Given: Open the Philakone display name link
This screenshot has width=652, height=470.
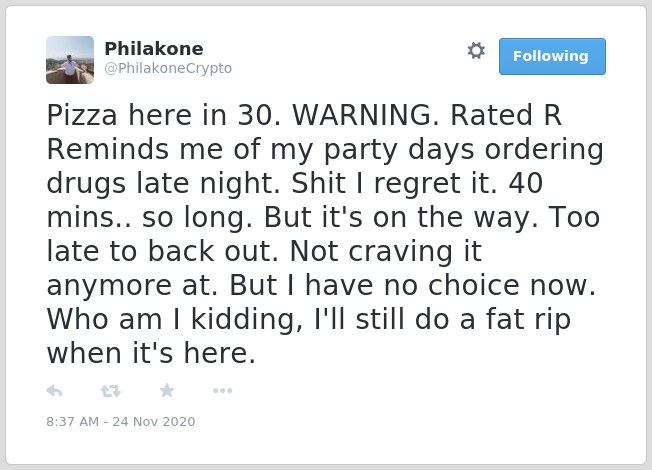Looking at the screenshot, I should click(154, 49).
